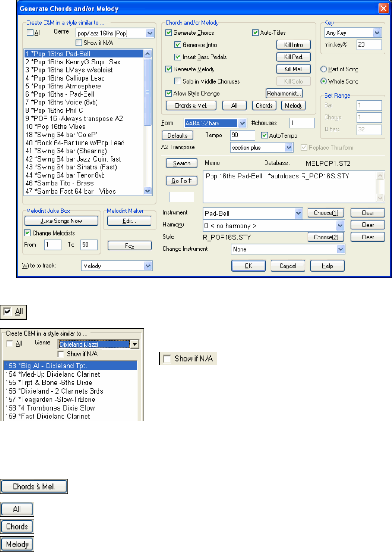Click the Kill Intro button
392x552 pixels.
coord(293,45)
